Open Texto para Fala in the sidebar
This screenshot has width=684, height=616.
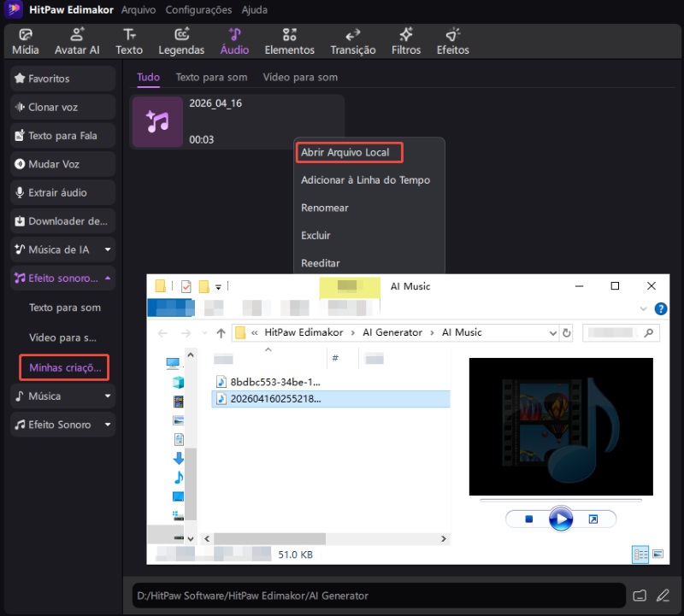(62, 136)
